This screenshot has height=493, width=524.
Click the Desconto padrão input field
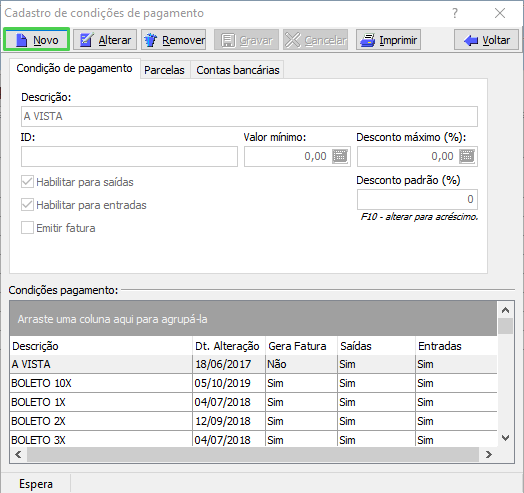[417, 199]
